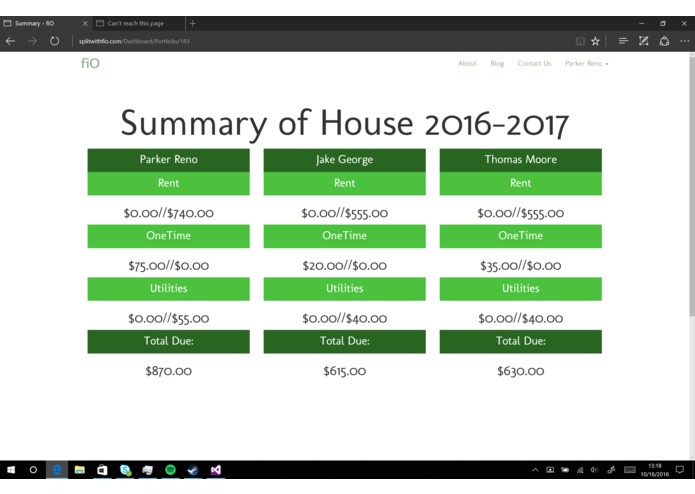Open Visual Studio from taskbar
This screenshot has width=695, height=494.
tap(215, 470)
